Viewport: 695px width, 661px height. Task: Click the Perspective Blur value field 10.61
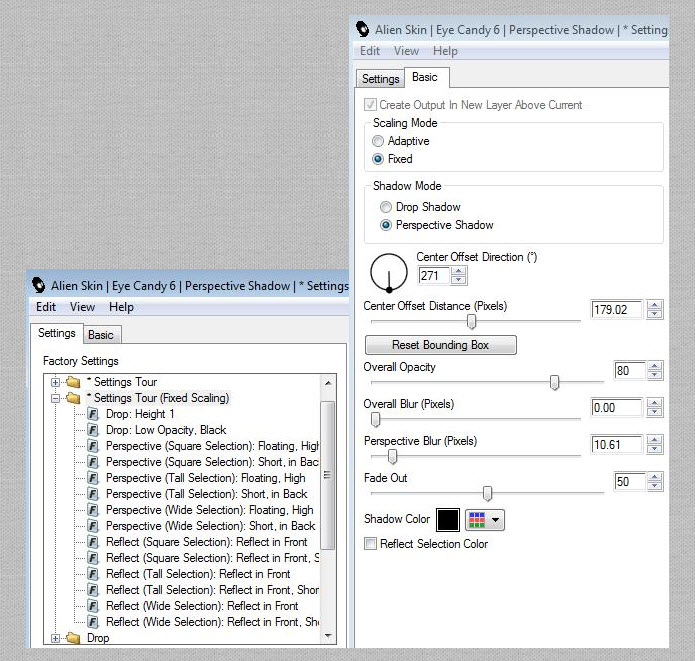(617, 445)
